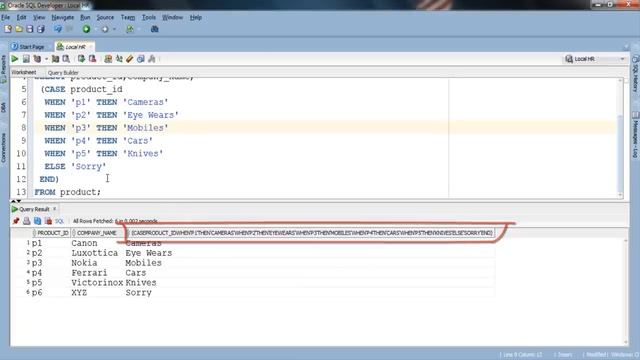The image size is (640, 360).
Task: Click the Save All icon in main toolbar
Action: (41, 29)
